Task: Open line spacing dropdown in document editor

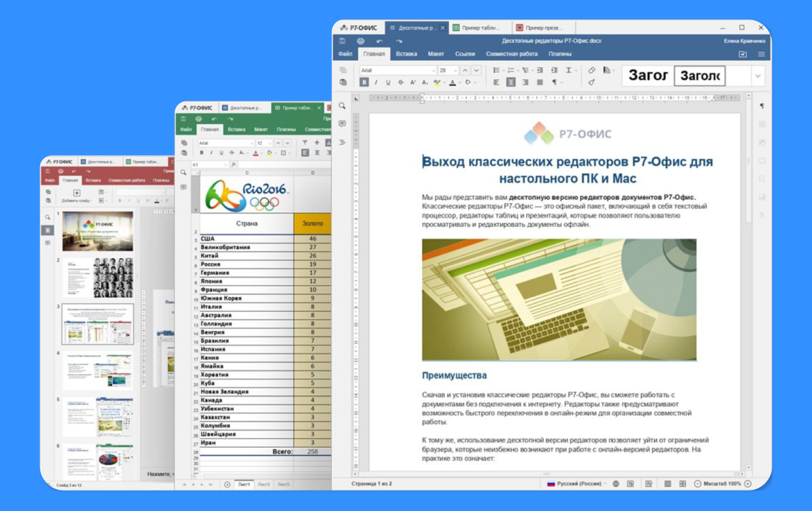Action: pos(570,71)
